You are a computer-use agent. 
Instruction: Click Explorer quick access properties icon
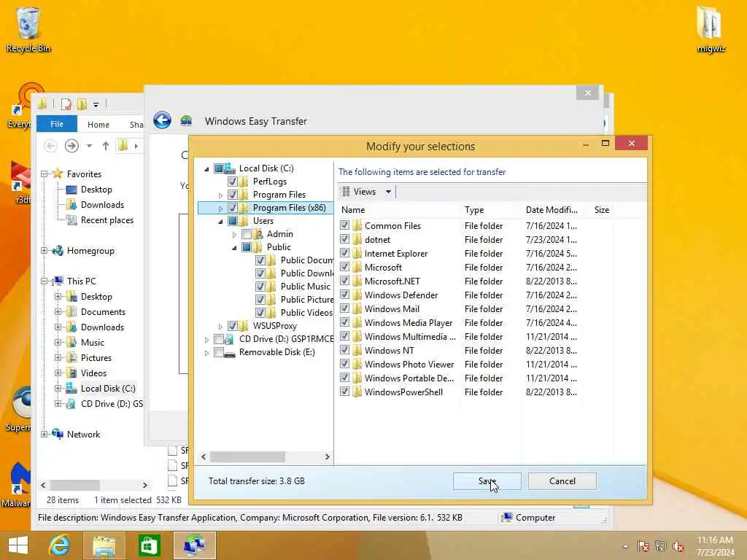[x=66, y=104]
